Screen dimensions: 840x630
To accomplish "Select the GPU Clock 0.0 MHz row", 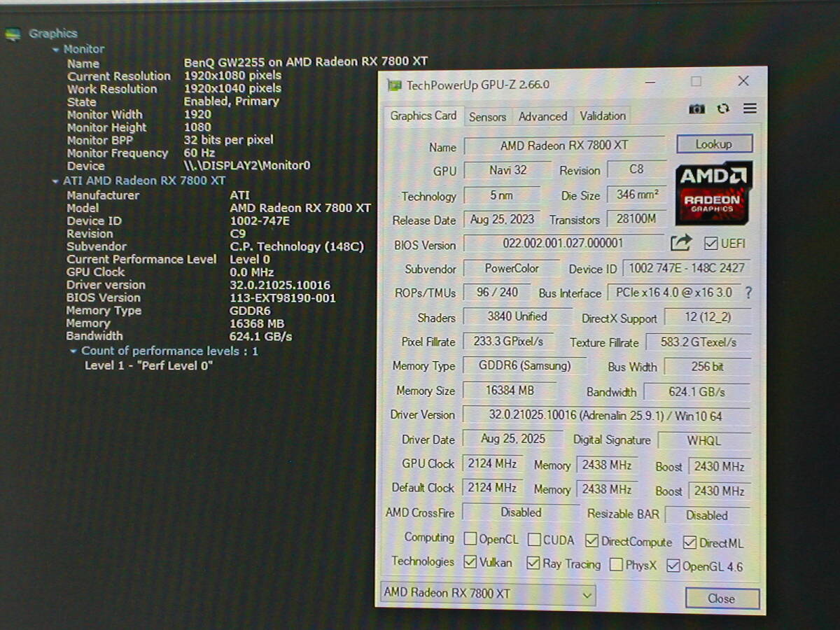I will [x=170, y=272].
